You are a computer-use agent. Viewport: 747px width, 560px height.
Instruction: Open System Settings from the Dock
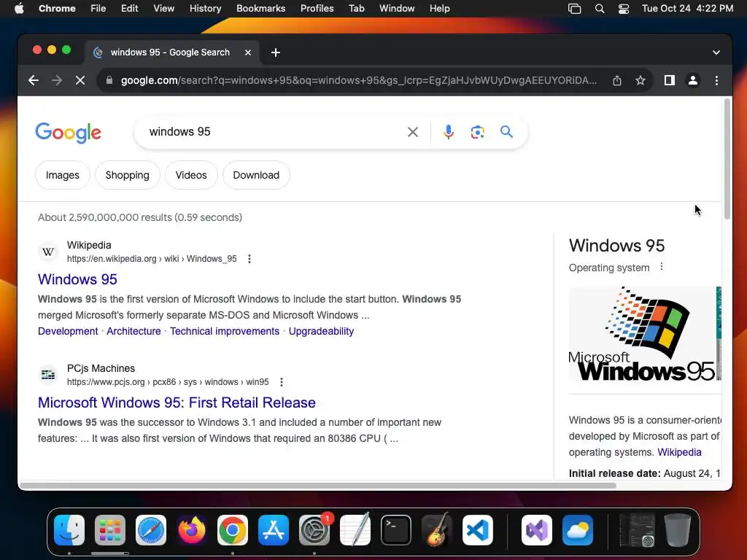tap(314, 530)
